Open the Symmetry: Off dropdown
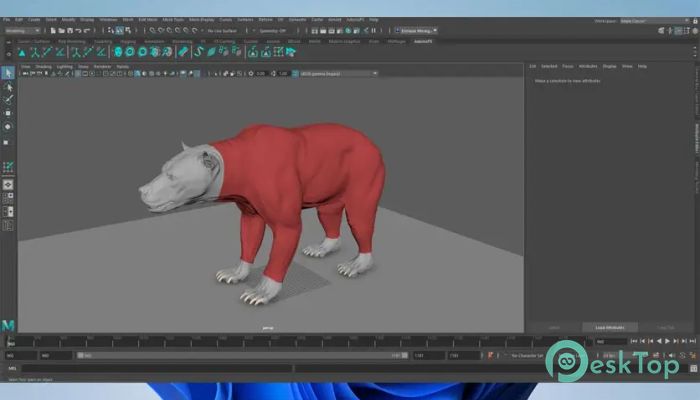 pyautogui.click(x=275, y=31)
